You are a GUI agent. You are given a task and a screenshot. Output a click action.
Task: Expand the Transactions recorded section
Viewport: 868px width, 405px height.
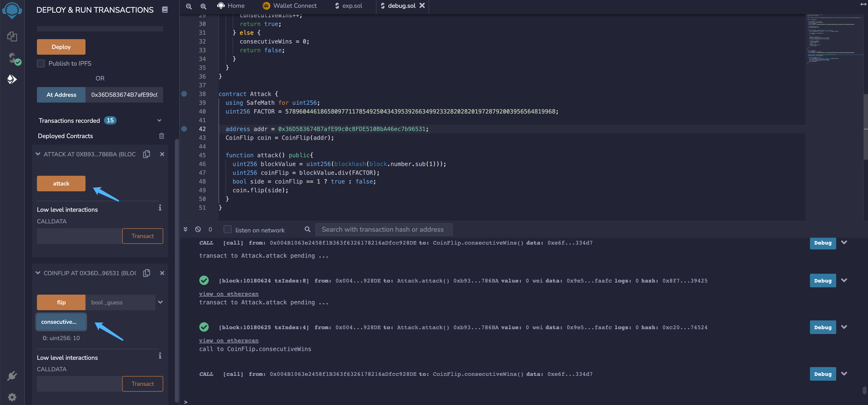(x=159, y=120)
